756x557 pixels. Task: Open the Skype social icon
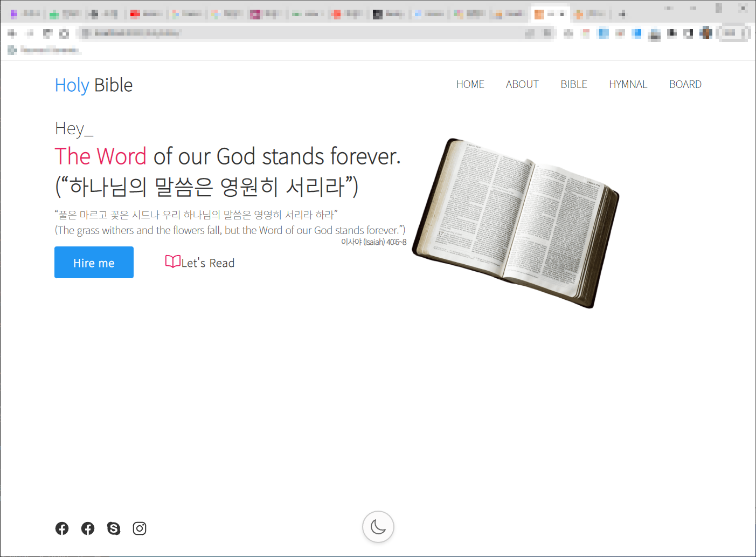tap(114, 528)
